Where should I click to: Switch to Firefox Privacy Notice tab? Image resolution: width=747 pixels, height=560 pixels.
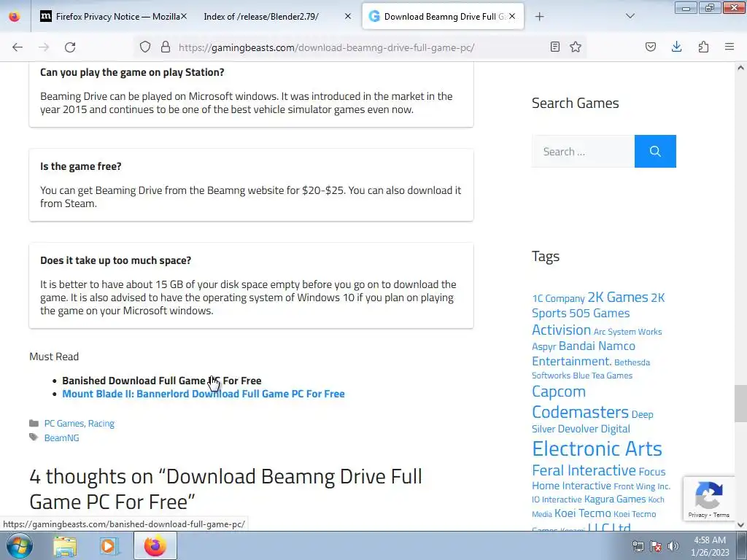pyautogui.click(x=112, y=17)
